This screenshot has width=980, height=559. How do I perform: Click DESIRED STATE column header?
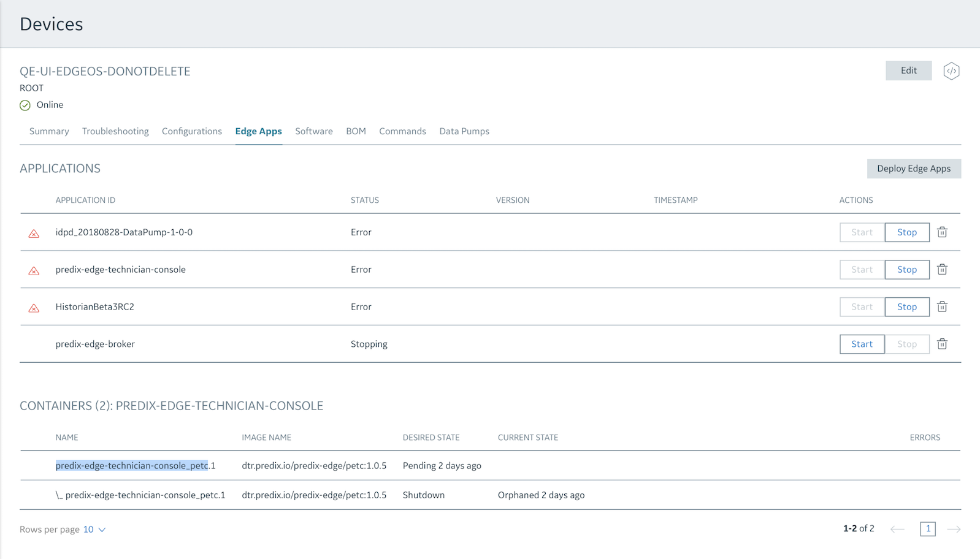431,438
